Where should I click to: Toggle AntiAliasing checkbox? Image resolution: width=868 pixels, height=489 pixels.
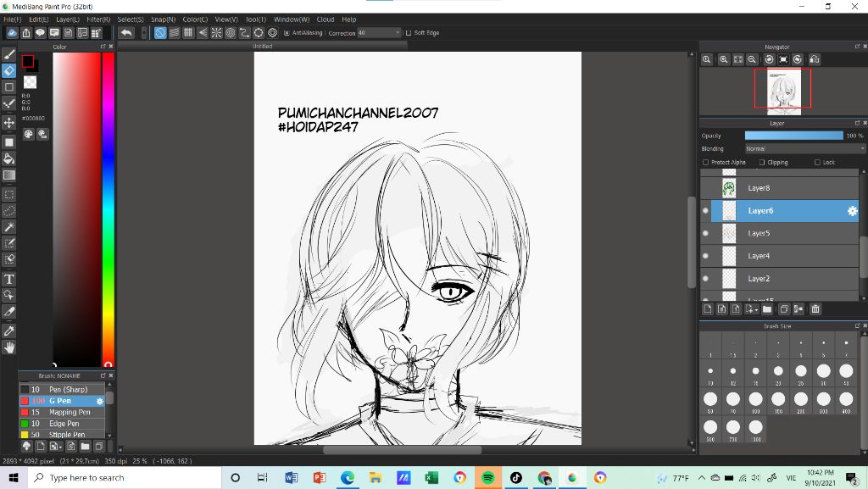click(287, 33)
